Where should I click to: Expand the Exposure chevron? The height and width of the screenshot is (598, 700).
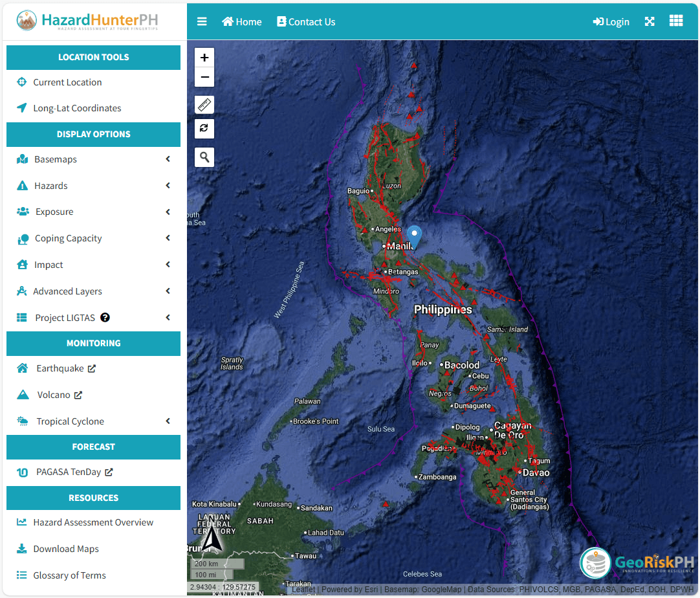pyautogui.click(x=168, y=212)
